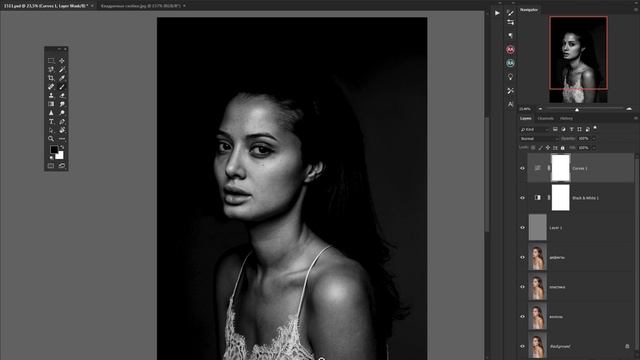Open the Opacity value dropdown arrow
640x360 pixels.
tap(594, 139)
